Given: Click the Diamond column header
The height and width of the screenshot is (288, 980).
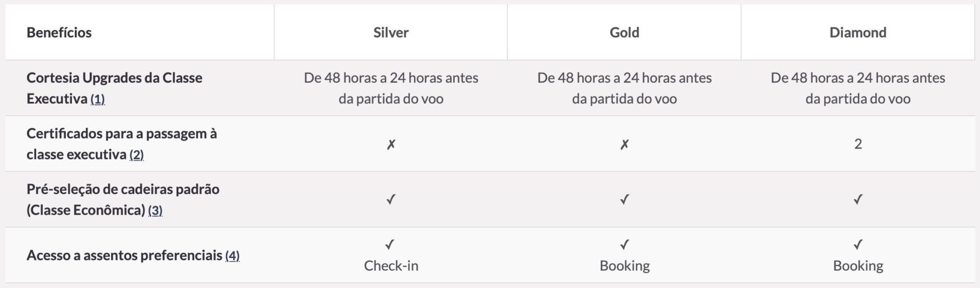Looking at the screenshot, I should 858,33.
